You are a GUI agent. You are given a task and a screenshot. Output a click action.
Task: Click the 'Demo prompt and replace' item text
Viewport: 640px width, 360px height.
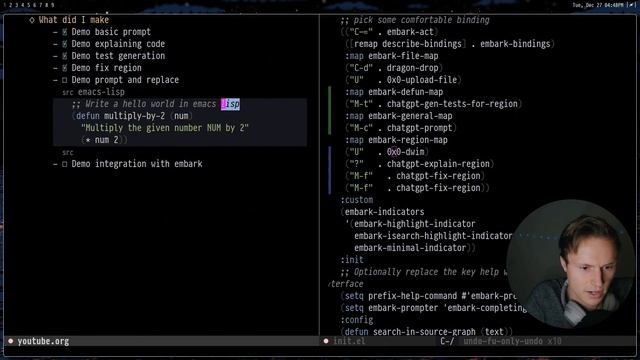pyautogui.click(x=125, y=80)
